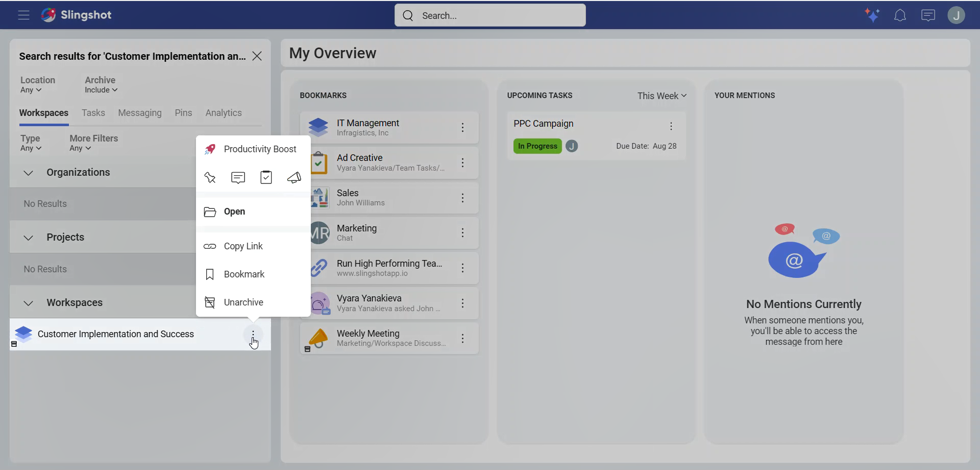Open more options for Sales bookmark
The height and width of the screenshot is (470, 980).
pos(462,198)
